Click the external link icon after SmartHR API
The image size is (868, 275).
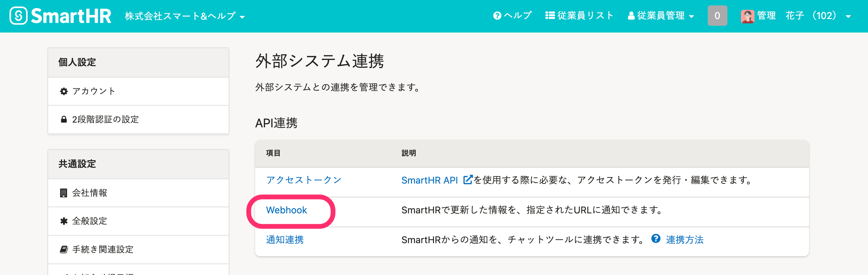click(x=468, y=180)
